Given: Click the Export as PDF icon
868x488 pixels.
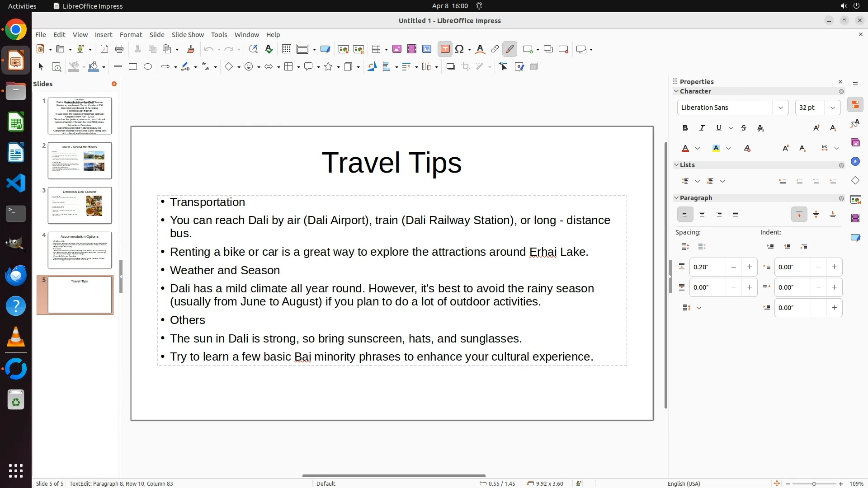Looking at the screenshot, I should pos(104,49).
